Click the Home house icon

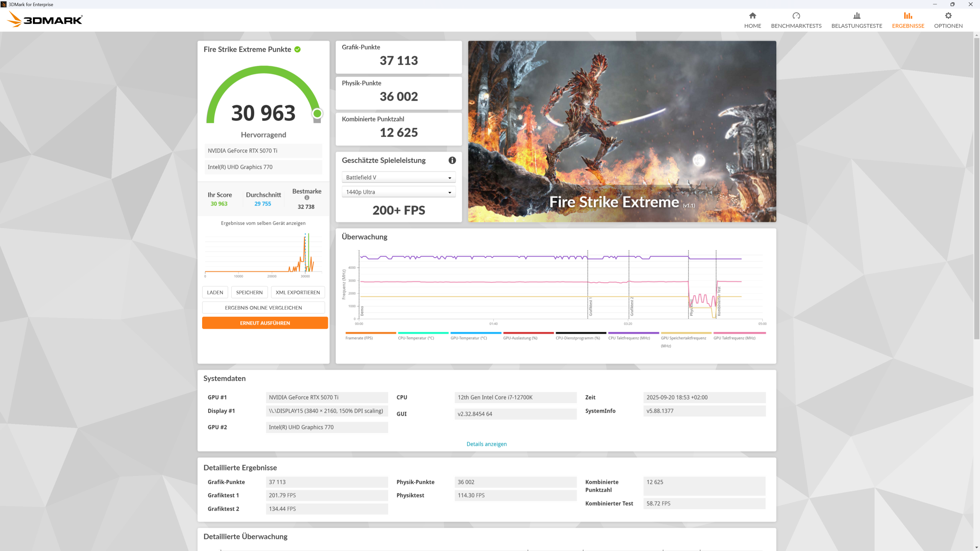pyautogui.click(x=752, y=16)
